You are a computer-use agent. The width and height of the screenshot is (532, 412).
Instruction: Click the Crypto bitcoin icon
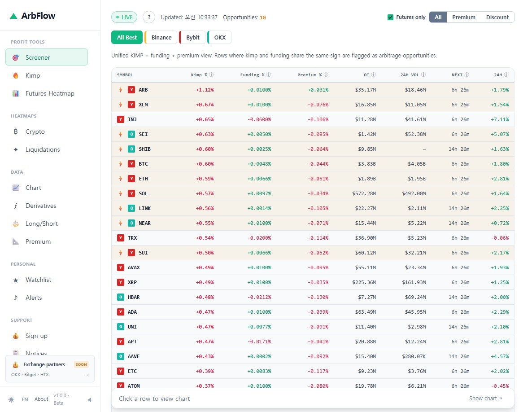coord(16,131)
